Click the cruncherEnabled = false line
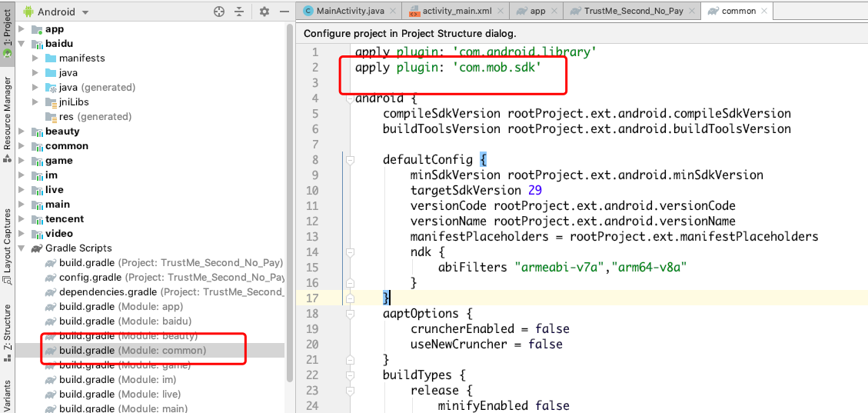 [x=490, y=329]
